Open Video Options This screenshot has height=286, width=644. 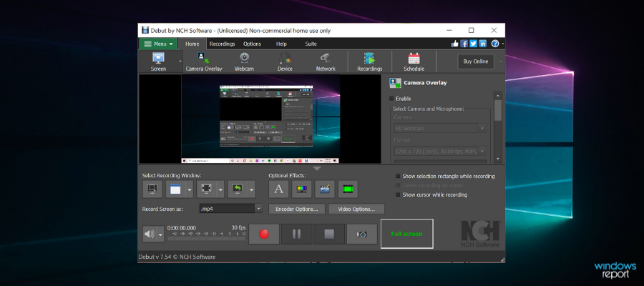pos(356,209)
